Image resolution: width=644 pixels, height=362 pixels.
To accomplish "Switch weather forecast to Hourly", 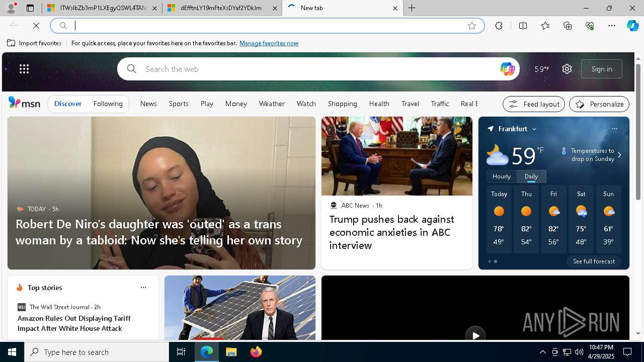I will (502, 176).
